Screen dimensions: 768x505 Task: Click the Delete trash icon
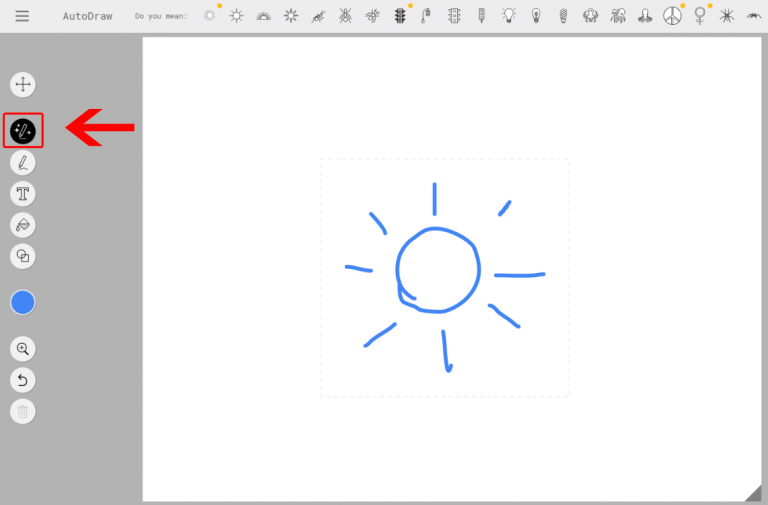point(23,411)
